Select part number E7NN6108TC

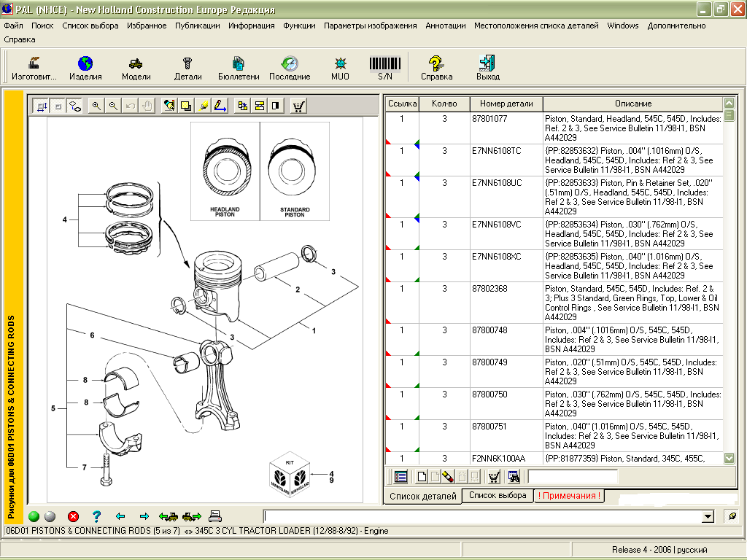[496, 151]
